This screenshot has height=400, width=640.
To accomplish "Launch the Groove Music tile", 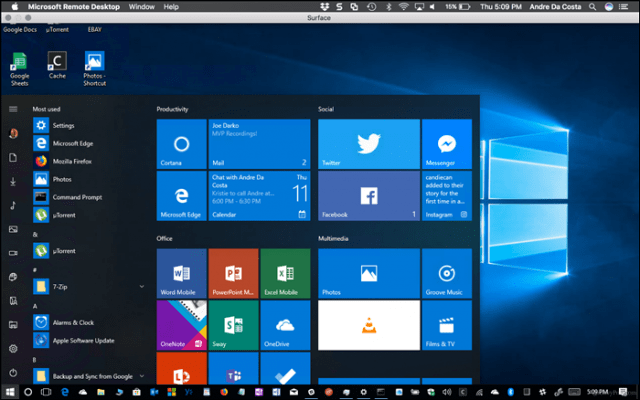I will [447, 273].
